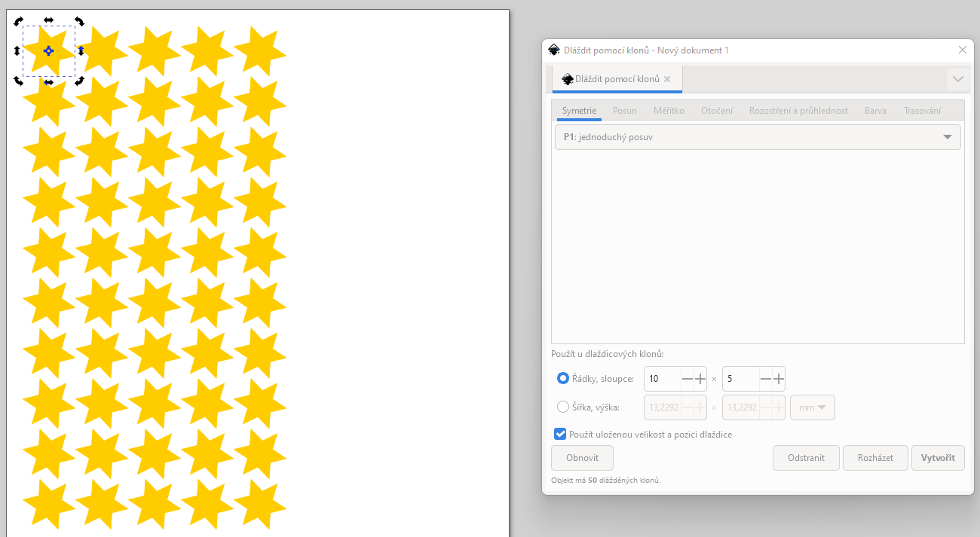This screenshot has width=980, height=537.
Task: Click the Vytvořit button
Action: point(938,457)
